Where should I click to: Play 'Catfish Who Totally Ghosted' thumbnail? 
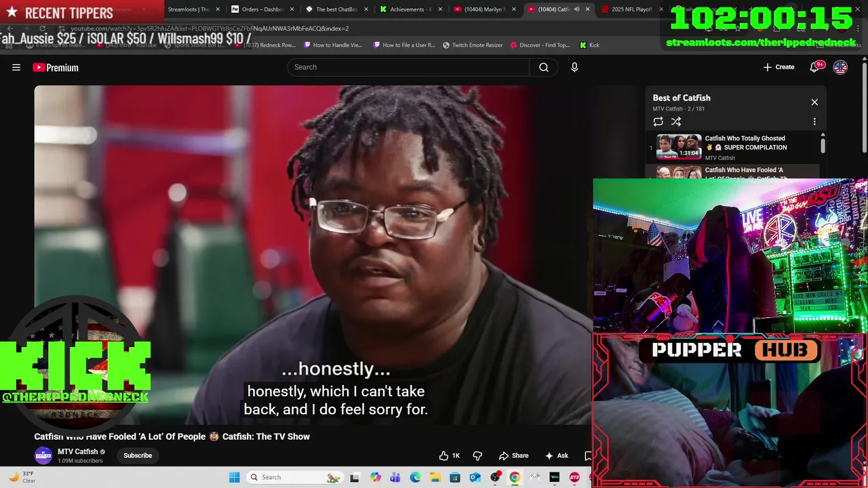(679, 147)
